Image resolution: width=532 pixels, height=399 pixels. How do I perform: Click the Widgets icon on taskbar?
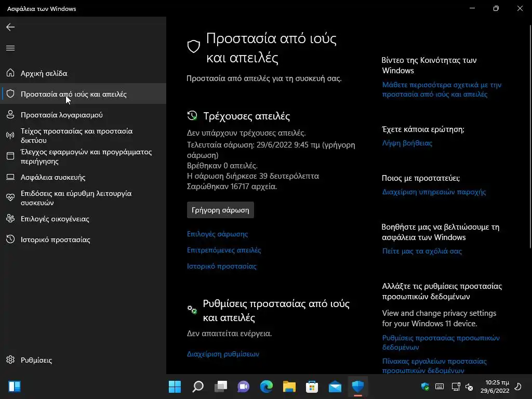(x=15, y=387)
